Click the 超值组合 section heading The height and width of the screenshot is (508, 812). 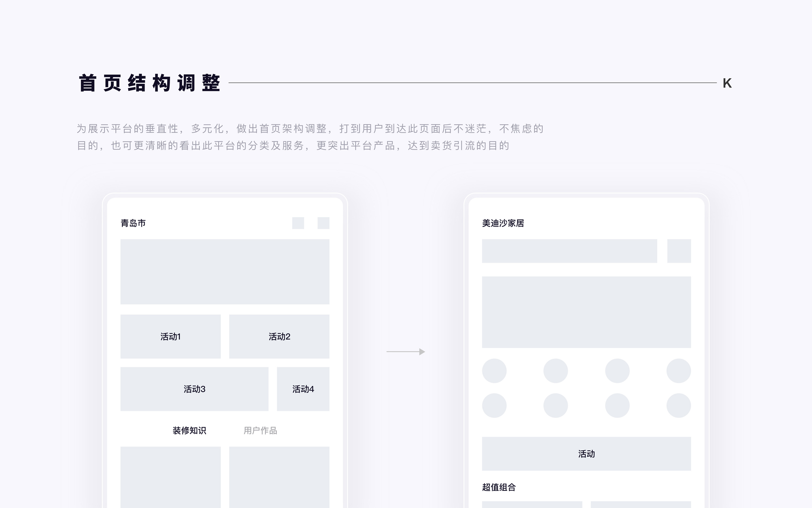499,487
